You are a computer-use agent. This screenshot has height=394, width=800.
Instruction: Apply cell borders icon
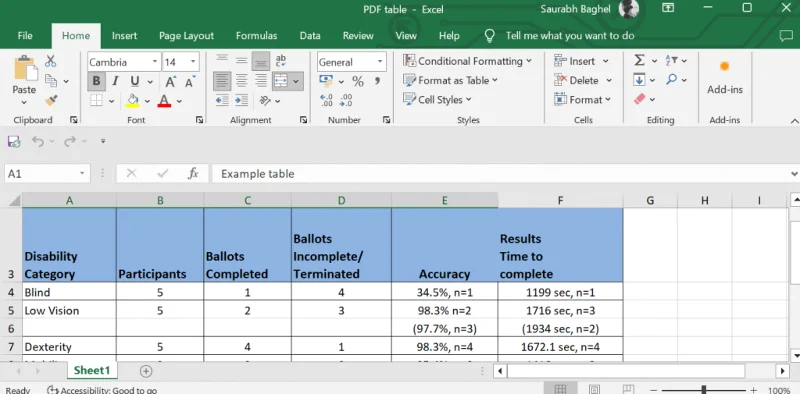point(96,101)
